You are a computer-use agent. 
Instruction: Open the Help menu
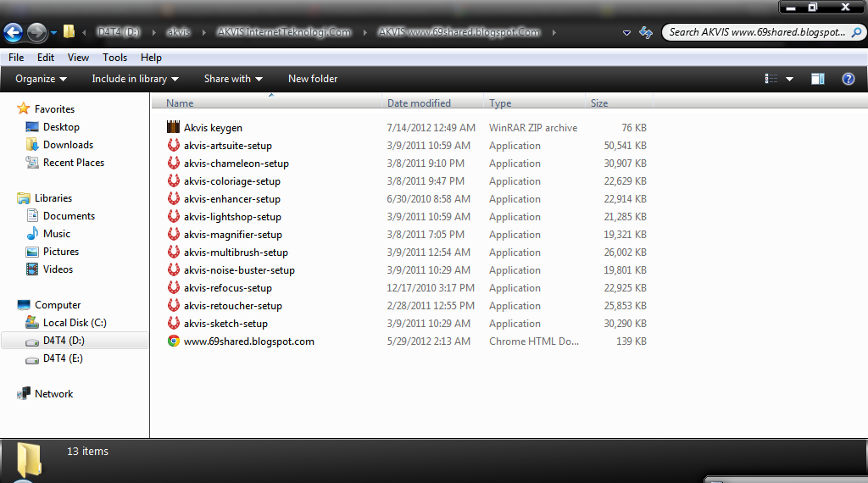pos(151,58)
